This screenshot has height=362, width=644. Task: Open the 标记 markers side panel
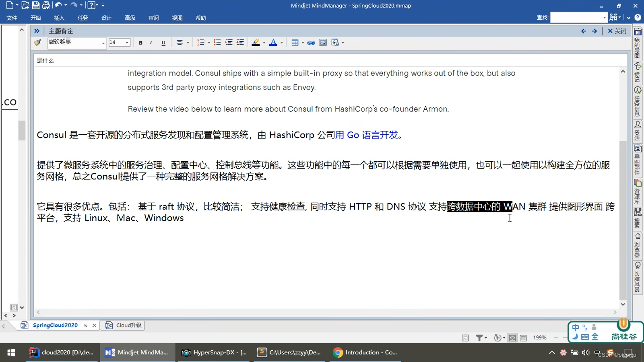click(x=638, y=72)
